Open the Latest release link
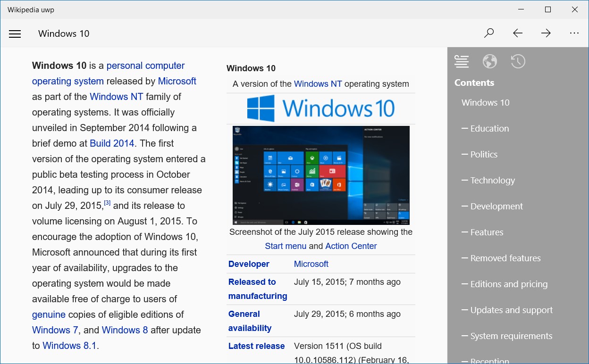The height and width of the screenshot is (364, 589). [x=256, y=346]
